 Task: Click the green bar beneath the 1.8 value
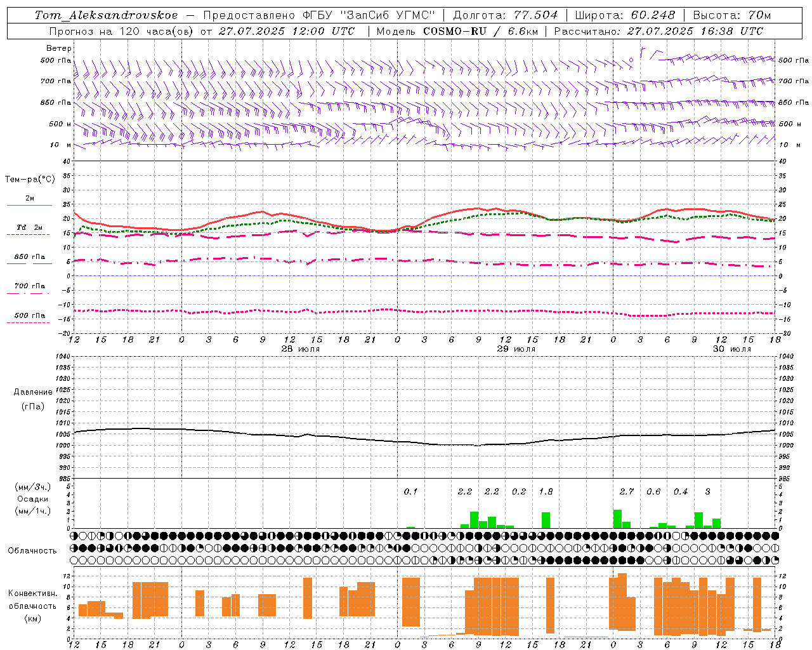546,520
